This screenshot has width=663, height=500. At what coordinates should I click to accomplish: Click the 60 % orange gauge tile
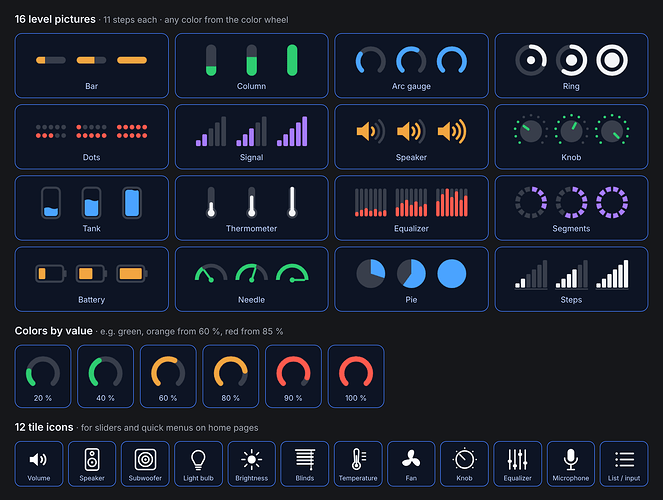coord(168,376)
